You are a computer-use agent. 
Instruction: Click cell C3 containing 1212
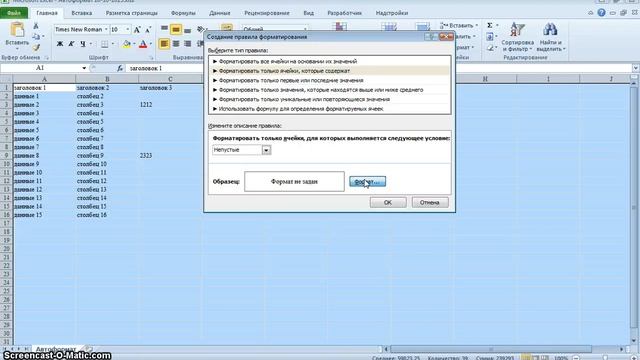click(170, 104)
